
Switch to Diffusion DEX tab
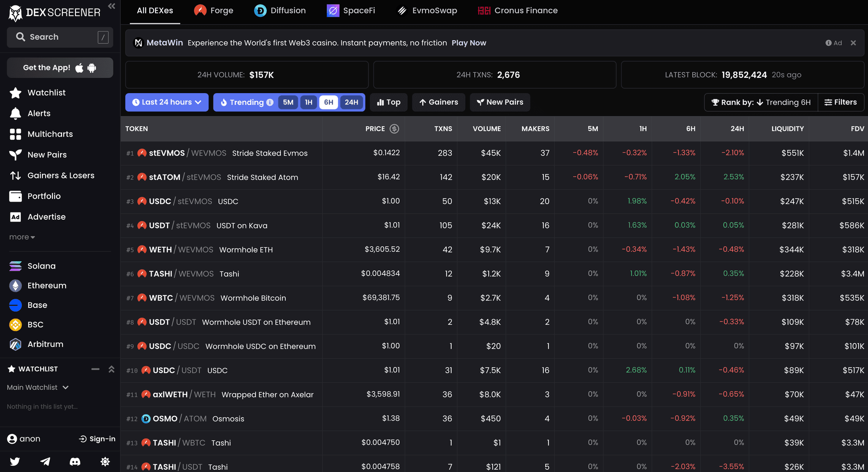pyautogui.click(x=280, y=11)
